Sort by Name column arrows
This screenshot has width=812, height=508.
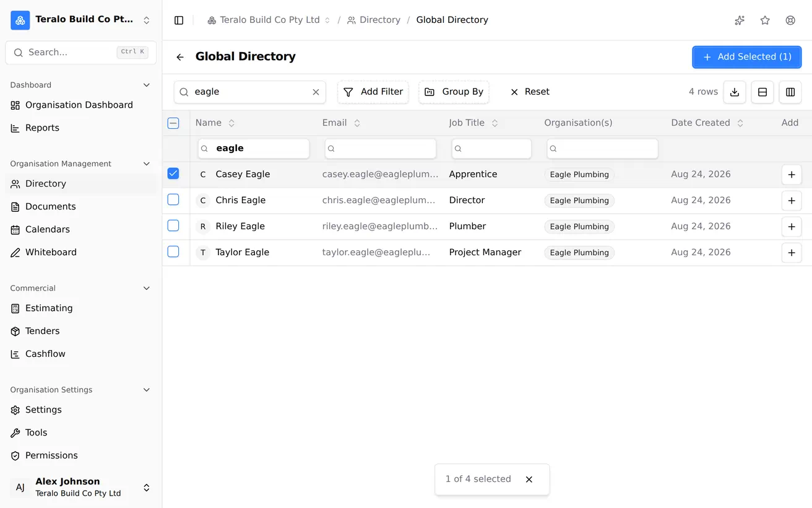tap(231, 123)
